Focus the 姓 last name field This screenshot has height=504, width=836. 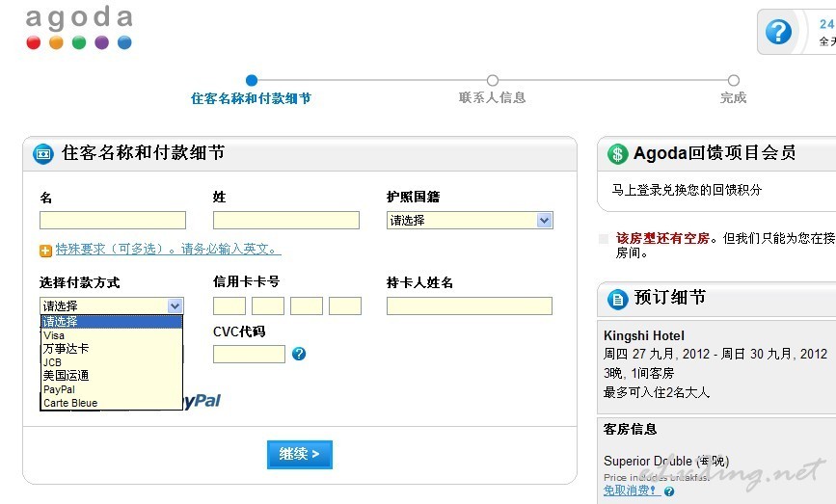point(286,220)
